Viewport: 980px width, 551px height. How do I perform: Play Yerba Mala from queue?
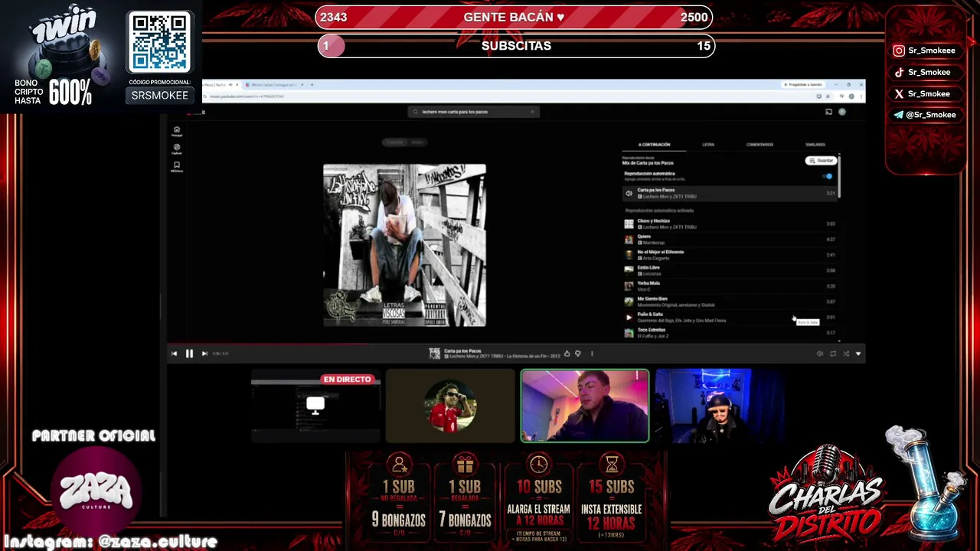(x=730, y=286)
